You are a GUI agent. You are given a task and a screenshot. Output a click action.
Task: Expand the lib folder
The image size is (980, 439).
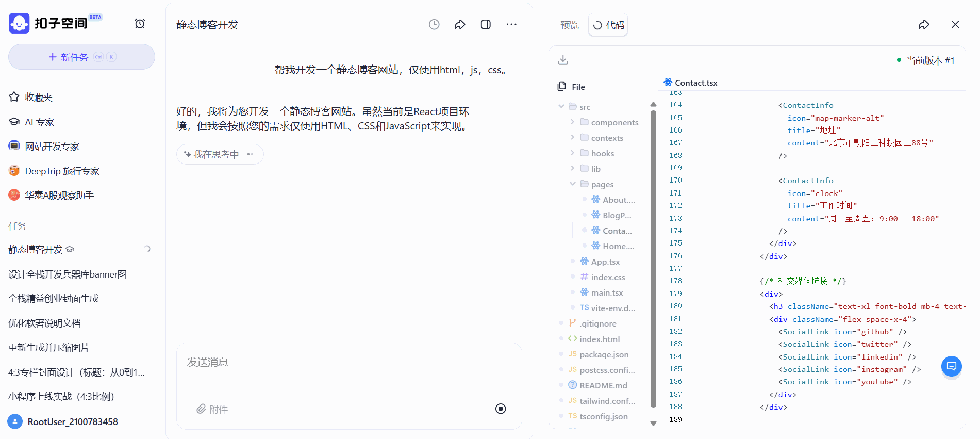[573, 169]
